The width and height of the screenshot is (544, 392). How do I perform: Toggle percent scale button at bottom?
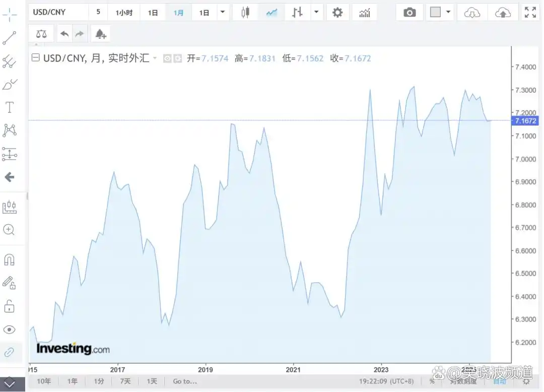tap(432, 381)
